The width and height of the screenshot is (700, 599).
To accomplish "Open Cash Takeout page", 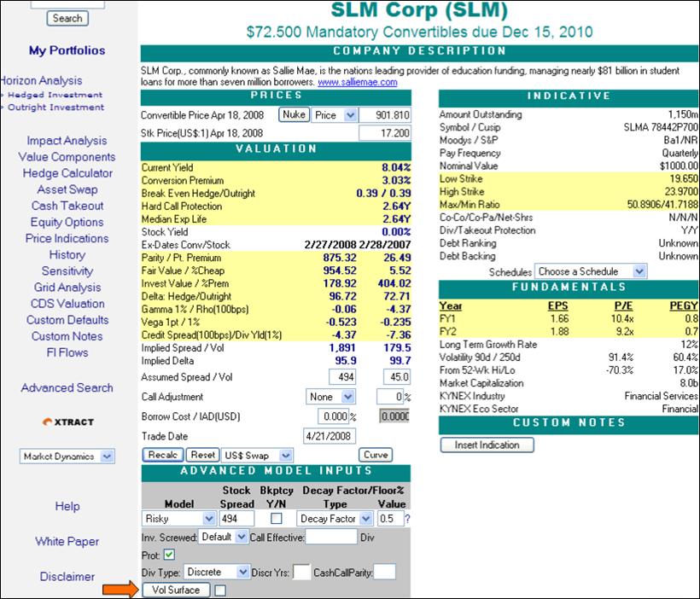I will (67, 206).
